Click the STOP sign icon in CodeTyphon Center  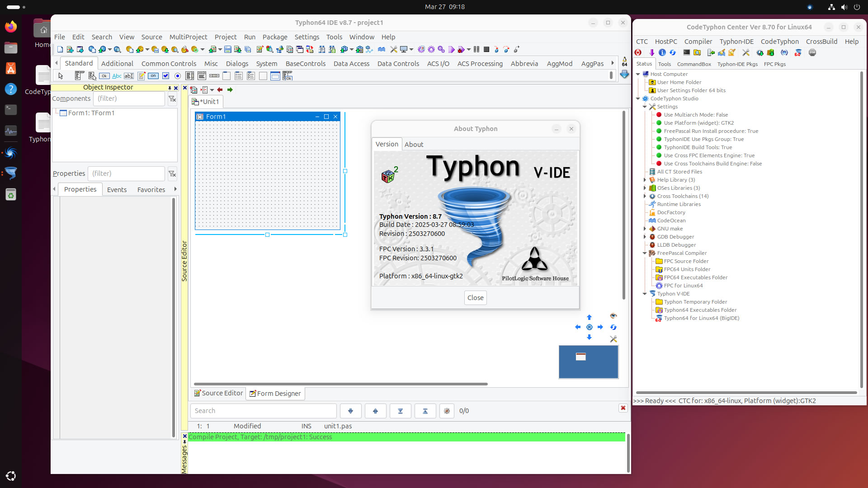pyautogui.click(x=812, y=53)
